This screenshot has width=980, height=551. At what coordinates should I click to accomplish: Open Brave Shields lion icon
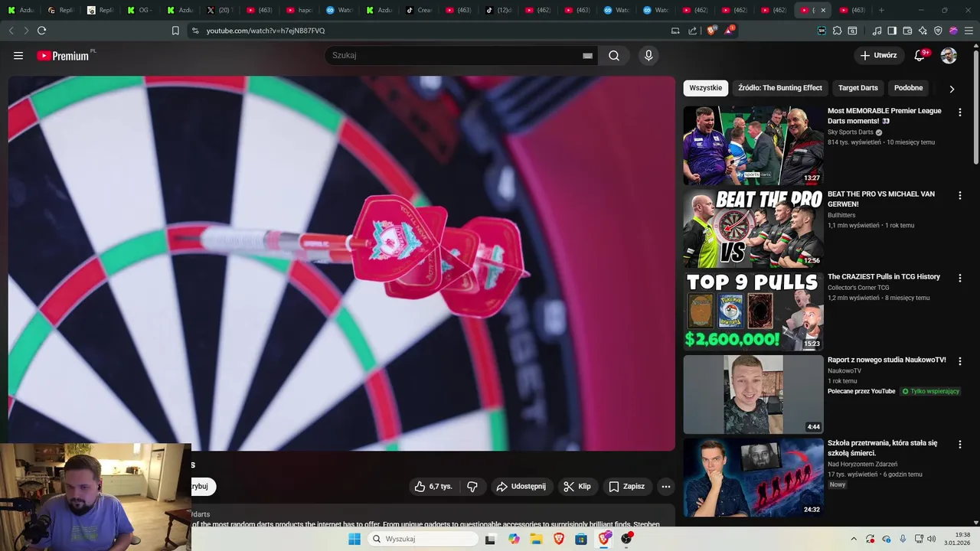click(x=711, y=31)
